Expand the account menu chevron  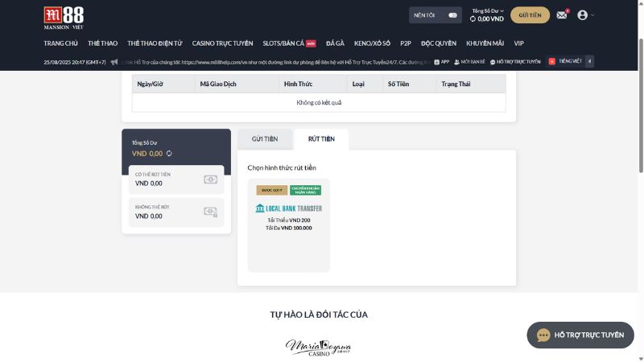coord(592,15)
